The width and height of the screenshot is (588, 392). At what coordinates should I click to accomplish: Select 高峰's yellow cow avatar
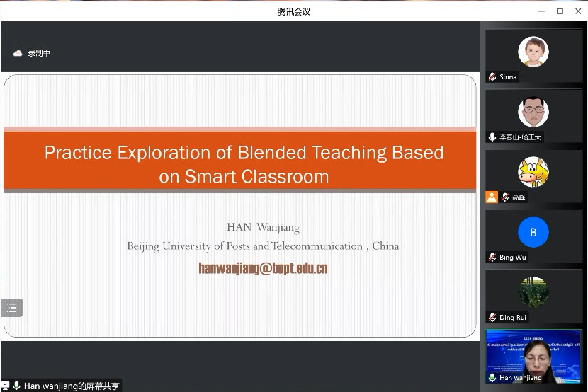click(533, 172)
